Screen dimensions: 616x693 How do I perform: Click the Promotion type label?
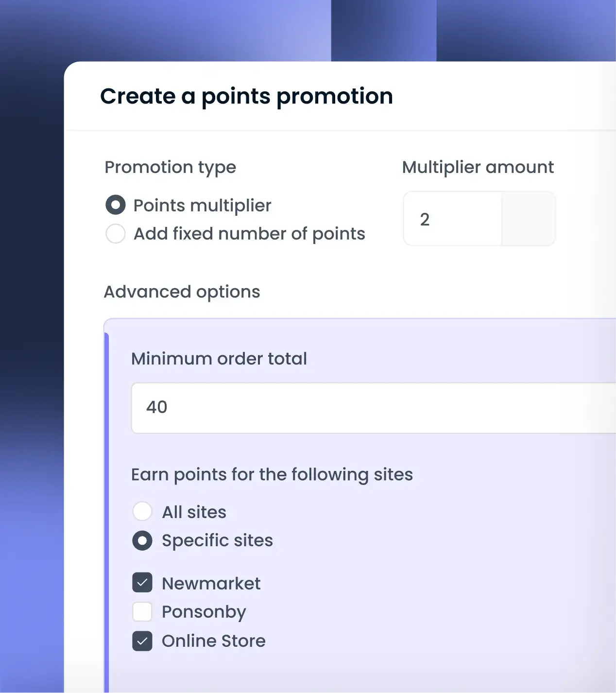[170, 167]
